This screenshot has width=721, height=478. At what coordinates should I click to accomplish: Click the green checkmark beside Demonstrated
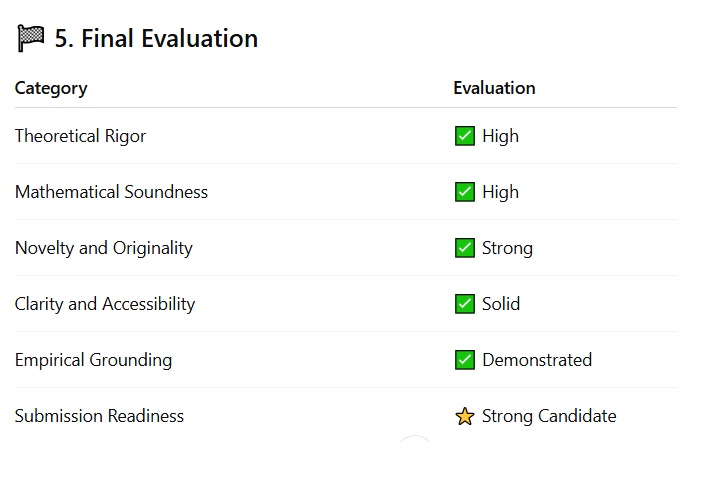465,360
